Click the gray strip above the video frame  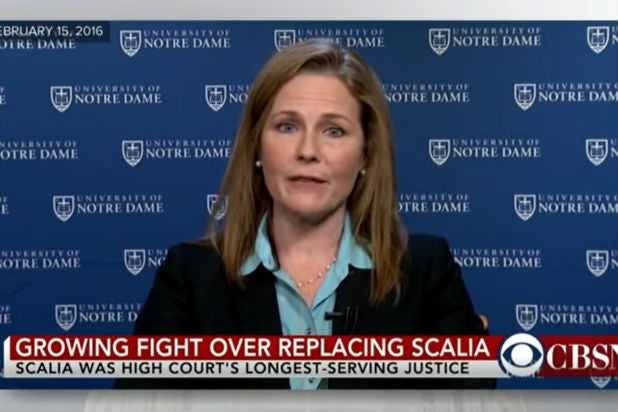pos(309,10)
